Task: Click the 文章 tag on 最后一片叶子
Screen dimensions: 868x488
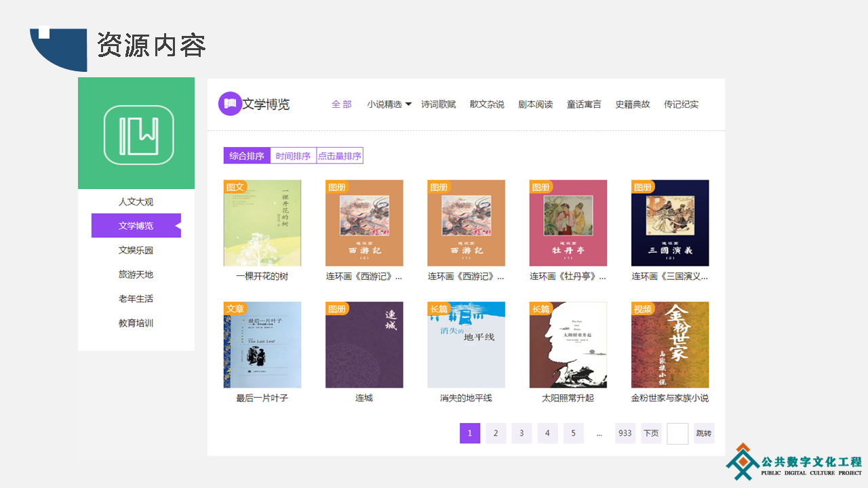Action: (x=235, y=309)
